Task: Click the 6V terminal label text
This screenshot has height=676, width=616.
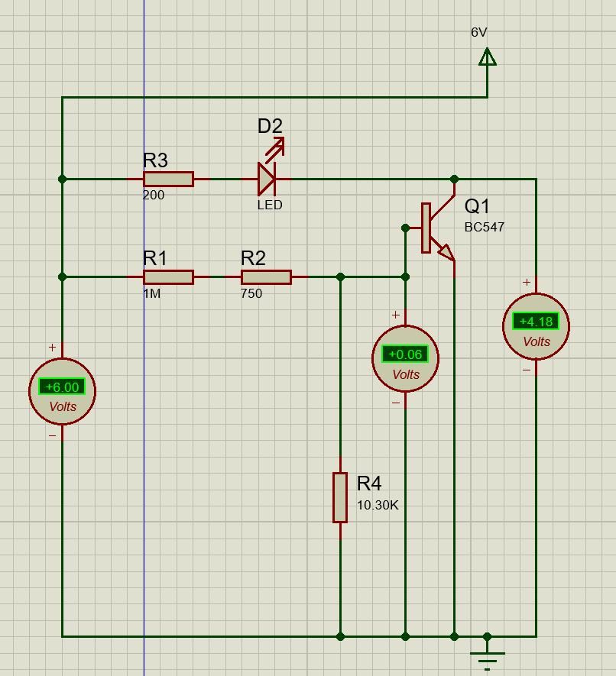Action: point(479,33)
